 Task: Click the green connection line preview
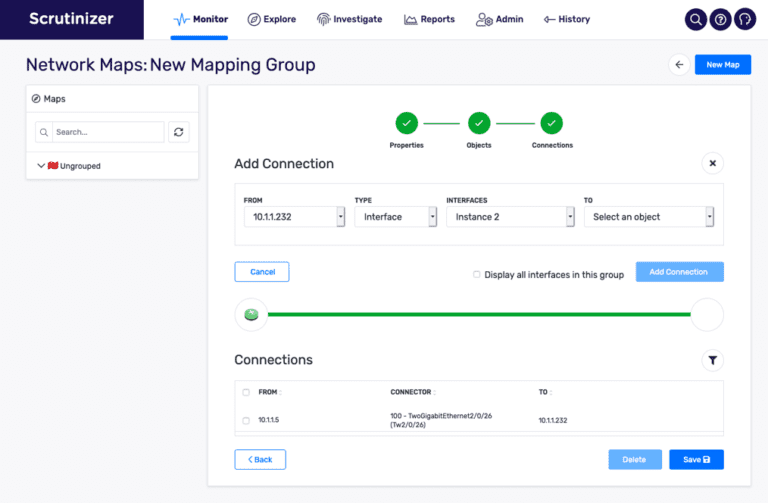pyautogui.click(x=479, y=314)
